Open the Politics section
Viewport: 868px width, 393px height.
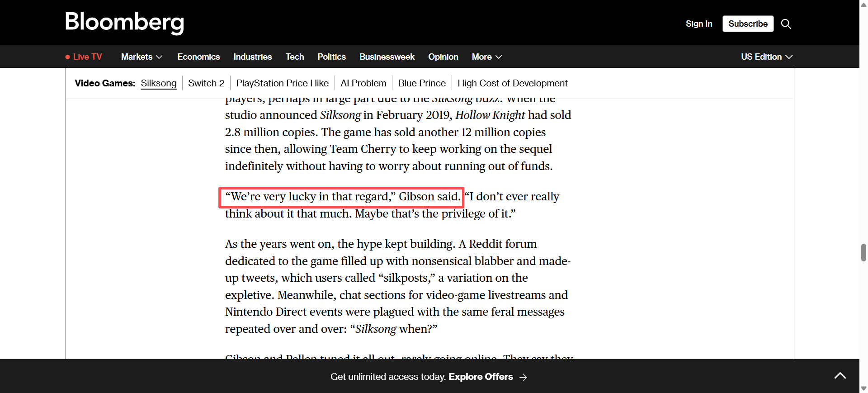click(x=331, y=57)
